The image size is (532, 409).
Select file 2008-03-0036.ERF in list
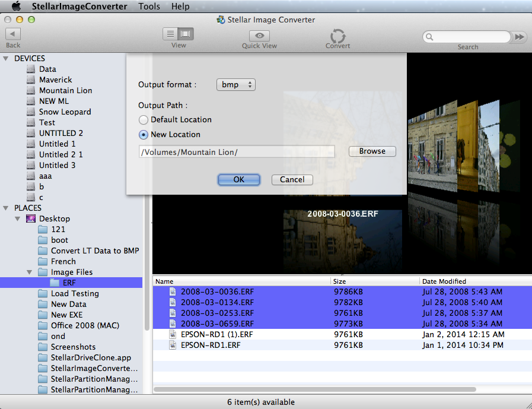(x=342, y=292)
